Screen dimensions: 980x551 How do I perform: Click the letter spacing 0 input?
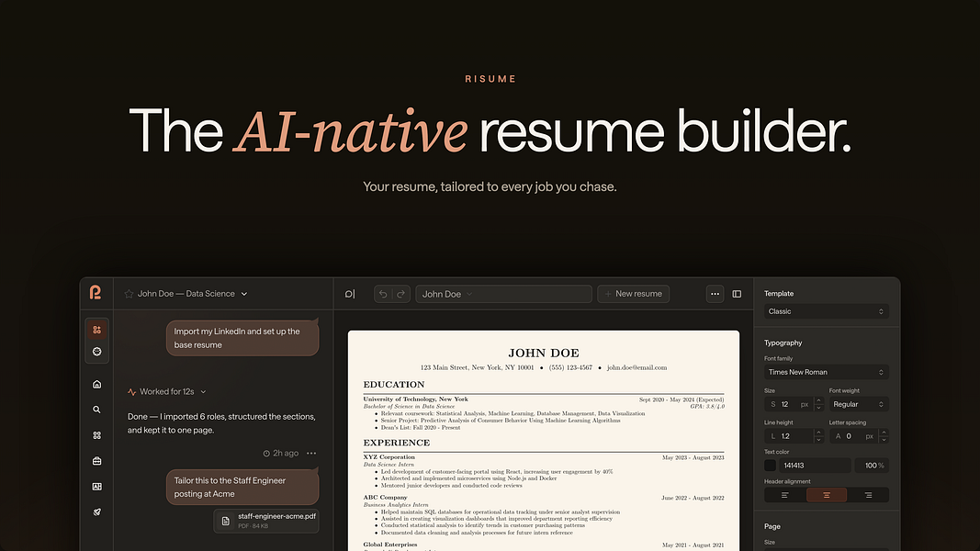[x=854, y=436]
